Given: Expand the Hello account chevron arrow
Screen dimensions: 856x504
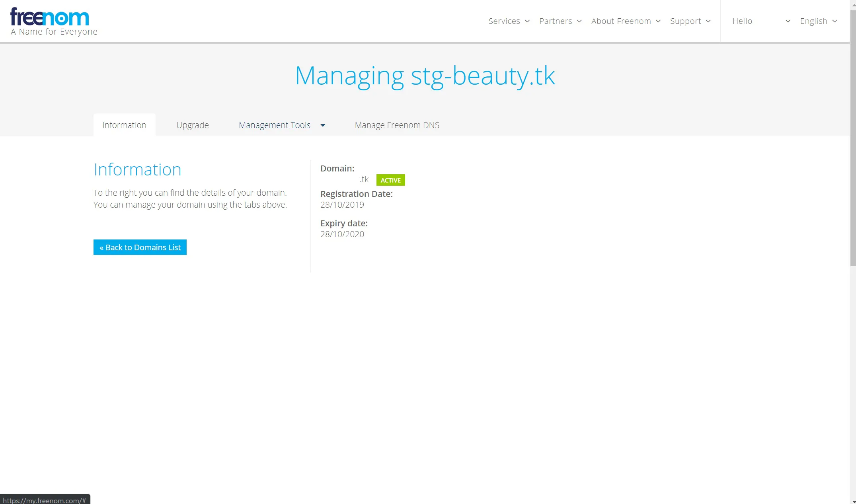Looking at the screenshot, I should 788,21.
